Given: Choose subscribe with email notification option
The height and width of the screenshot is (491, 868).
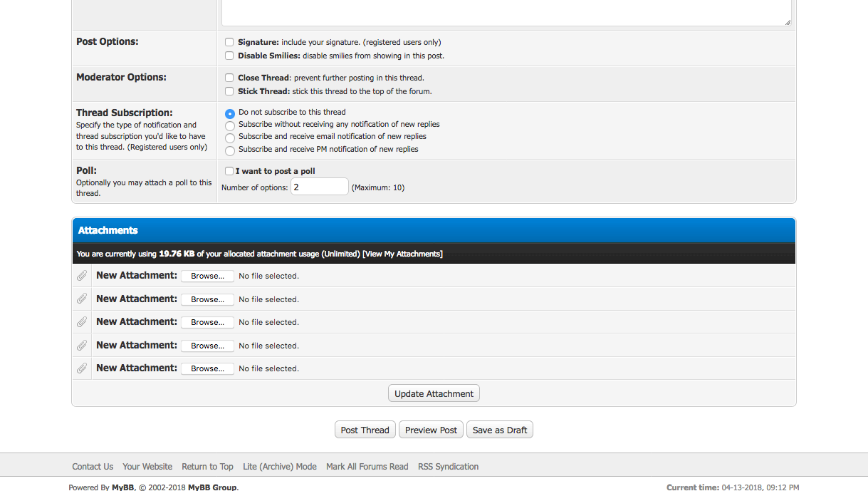Looking at the screenshot, I should (x=230, y=138).
